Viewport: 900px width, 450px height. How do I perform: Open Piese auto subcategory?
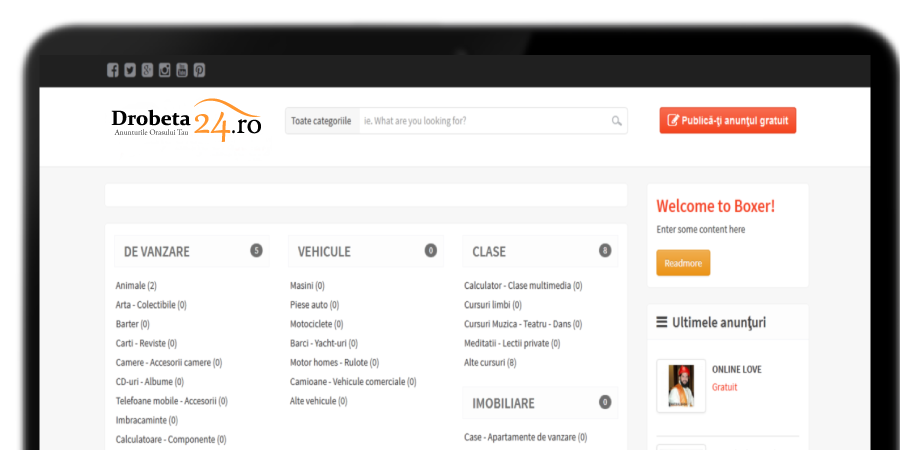point(315,305)
